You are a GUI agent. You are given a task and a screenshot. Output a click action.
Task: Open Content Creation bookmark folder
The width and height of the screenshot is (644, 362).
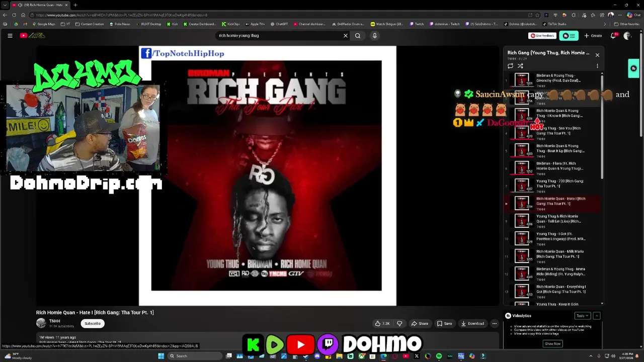tap(90, 24)
